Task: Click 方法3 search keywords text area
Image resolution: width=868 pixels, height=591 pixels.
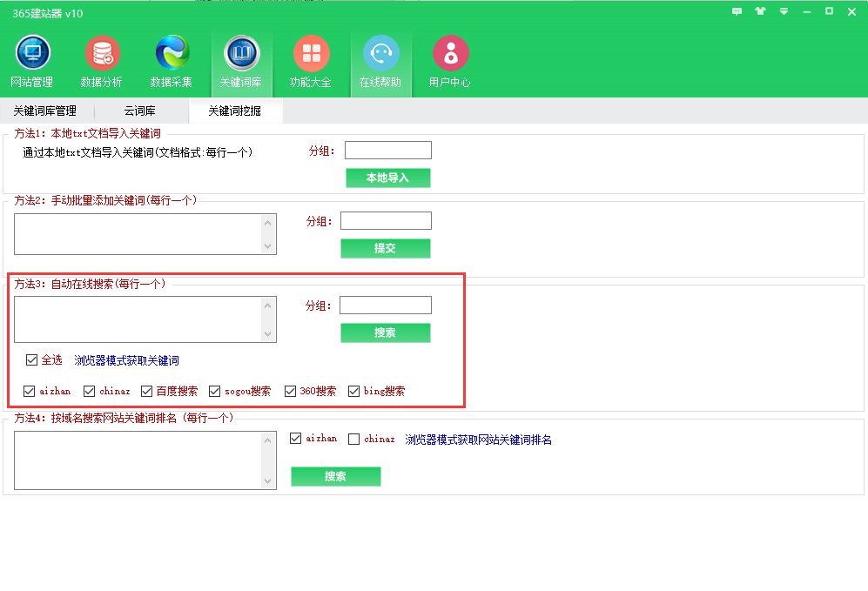Action: pyautogui.click(x=138, y=319)
